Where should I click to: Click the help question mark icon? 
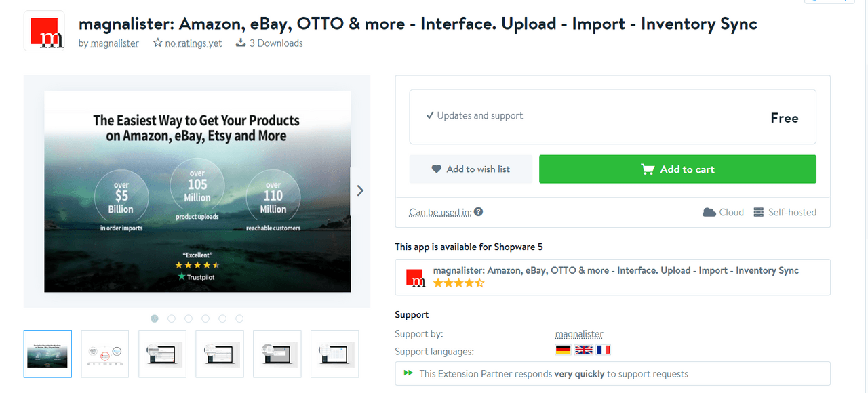[478, 212]
